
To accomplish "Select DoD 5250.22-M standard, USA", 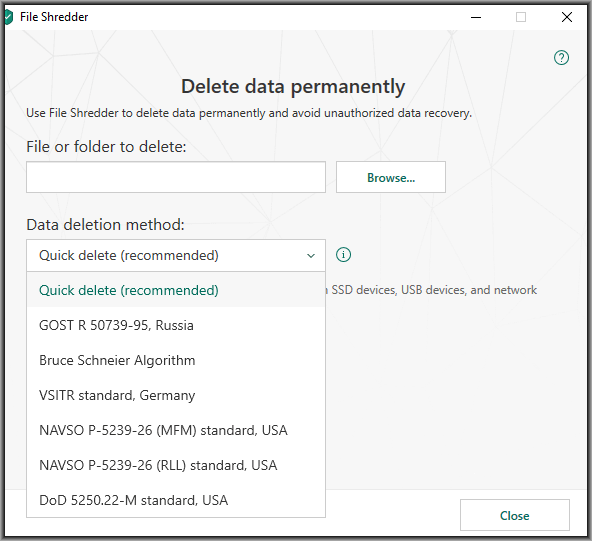I will [176, 500].
